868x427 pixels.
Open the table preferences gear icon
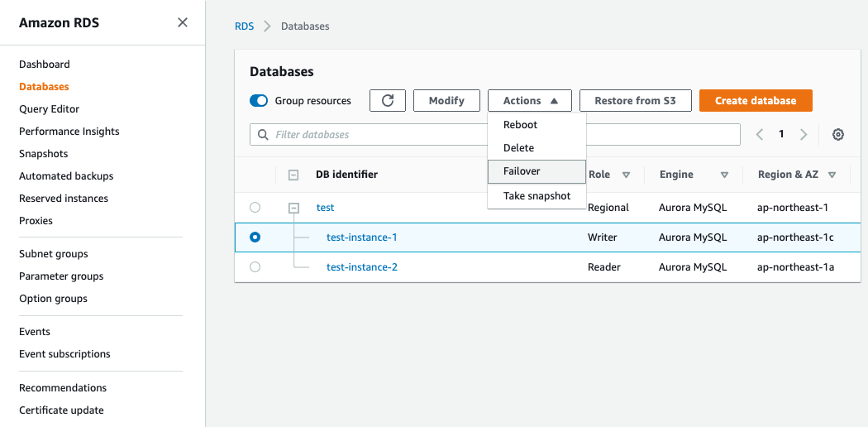pos(838,135)
